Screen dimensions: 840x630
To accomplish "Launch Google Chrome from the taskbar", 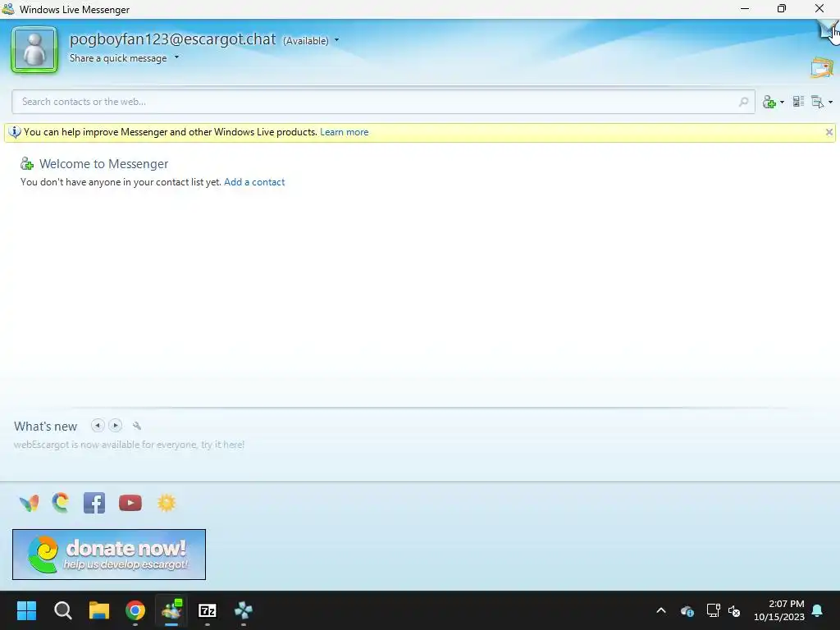I will click(x=135, y=610).
